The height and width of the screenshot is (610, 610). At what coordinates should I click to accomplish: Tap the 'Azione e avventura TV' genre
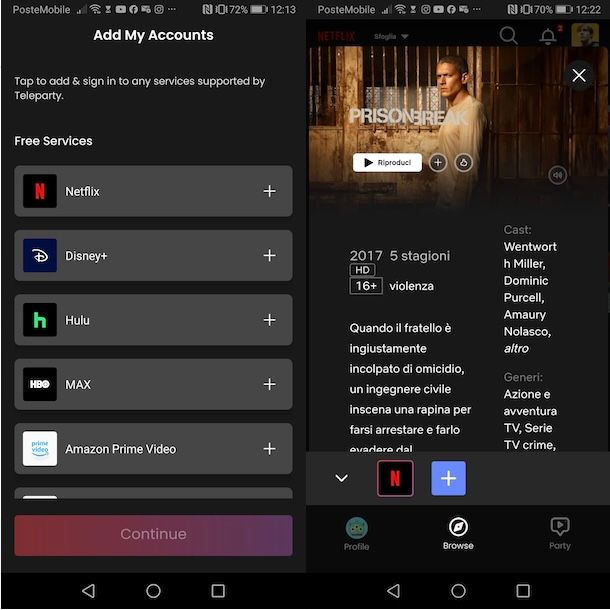coord(530,411)
